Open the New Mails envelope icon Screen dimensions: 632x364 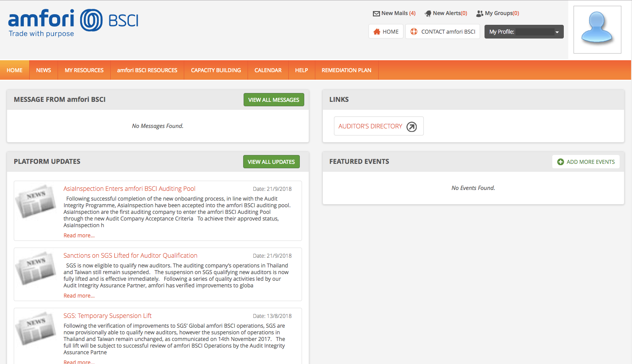click(x=376, y=13)
